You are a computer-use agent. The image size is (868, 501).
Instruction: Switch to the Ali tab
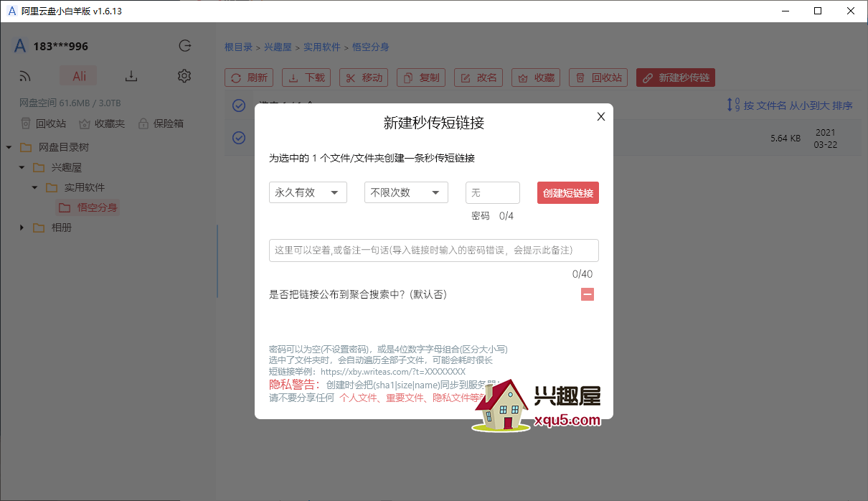79,76
